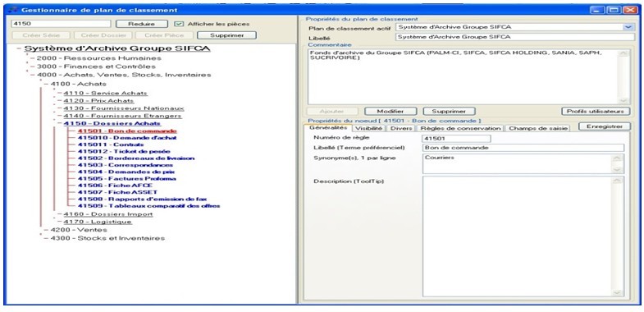Expand the 2000 - Ressources Humaines node
This screenshot has width=644, height=312.
coord(32,58)
